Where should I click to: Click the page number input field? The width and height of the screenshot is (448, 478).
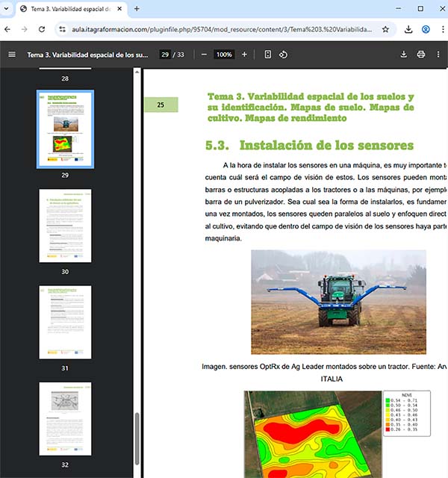click(x=165, y=55)
